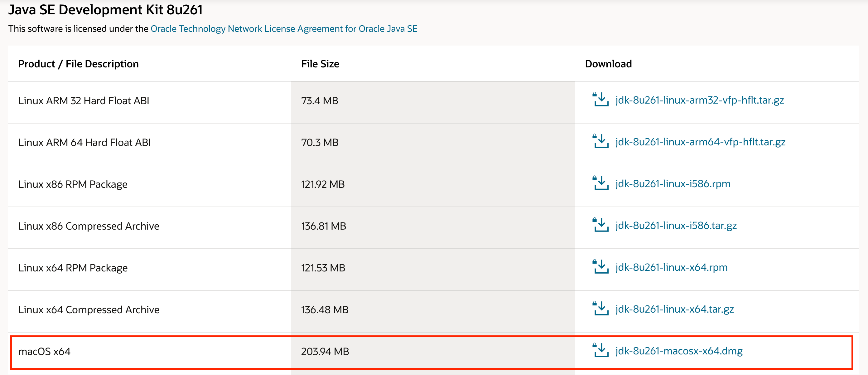Click download icon for linux-arm32-vfp-hflt tarball
The width and height of the screenshot is (868, 375).
click(x=600, y=100)
